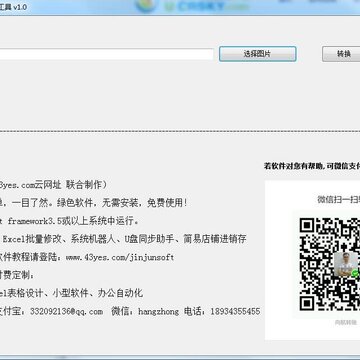Click the phone number 18934355455

click(x=235, y=311)
